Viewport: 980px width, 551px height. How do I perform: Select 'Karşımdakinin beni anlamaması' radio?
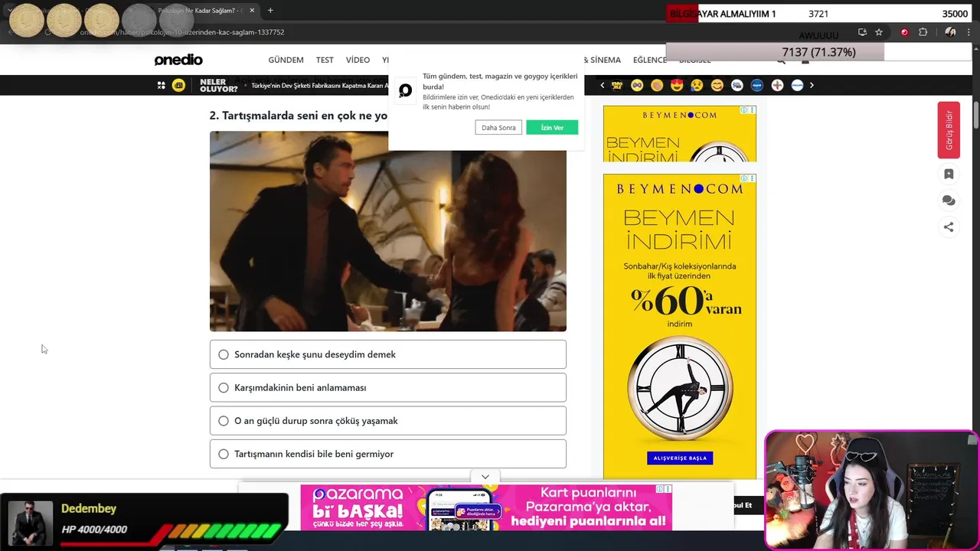224,387
